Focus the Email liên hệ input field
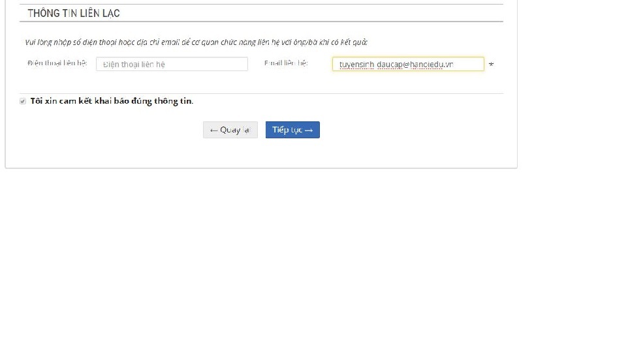The height and width of the screenshot is (364, 628). point(408,64)
